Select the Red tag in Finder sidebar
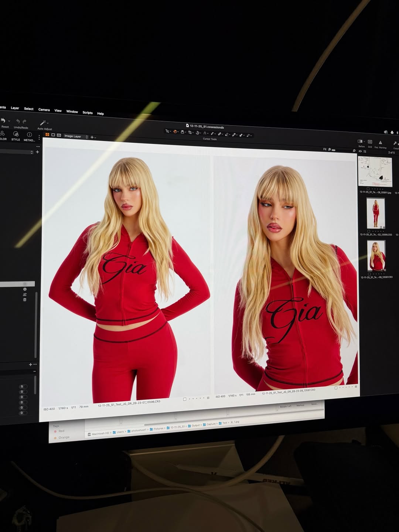This screenshot has height=532, width=399. click(61, 431)
